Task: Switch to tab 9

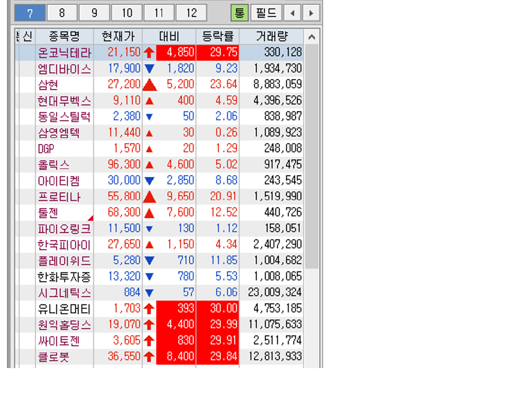Action: click(94, 13)
